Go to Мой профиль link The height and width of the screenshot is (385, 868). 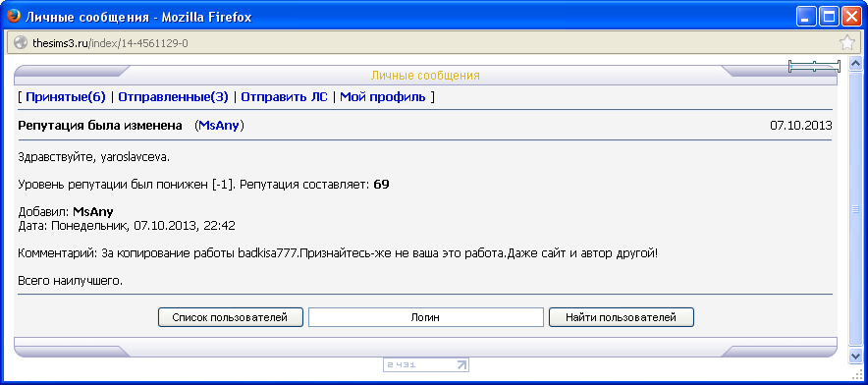[x=383, y=97]
